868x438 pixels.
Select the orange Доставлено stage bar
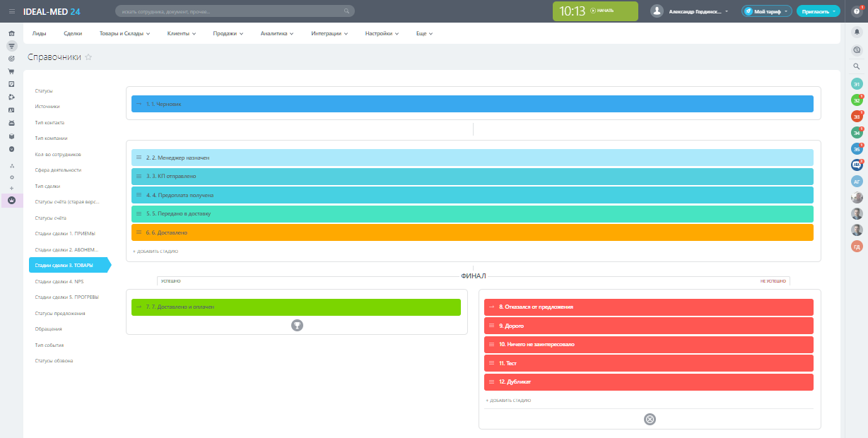pyautogui.click(x=472, y=232)
